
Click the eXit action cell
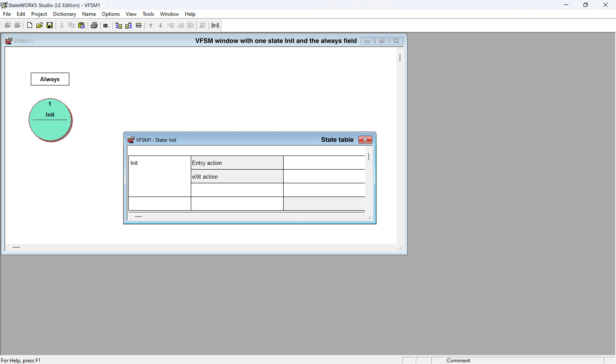(237, 176)
